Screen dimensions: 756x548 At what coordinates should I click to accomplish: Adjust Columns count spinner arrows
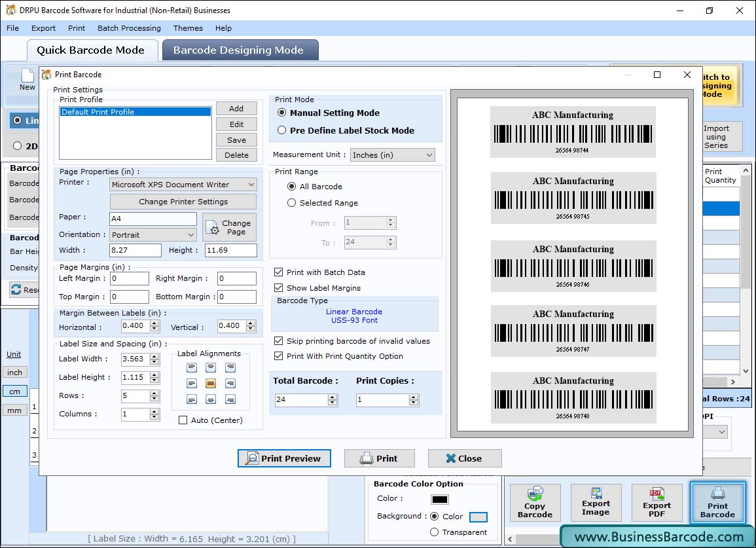pyautogui.click(x=154, y=414)
